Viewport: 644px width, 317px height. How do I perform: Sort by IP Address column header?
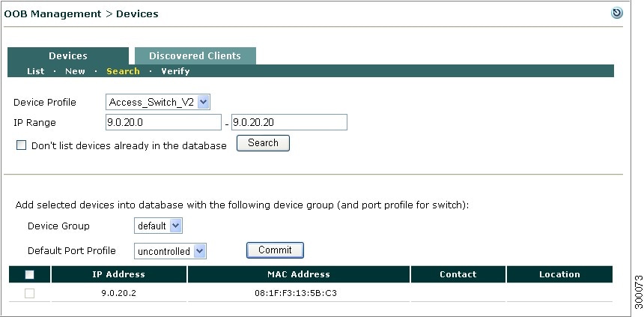pos(119,274)
